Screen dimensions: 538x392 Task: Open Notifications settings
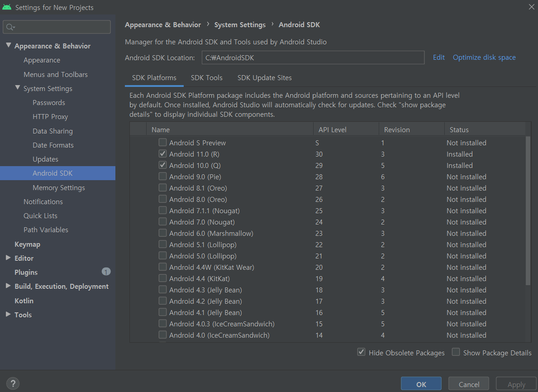pyautogui.click(x=43, y=202)
